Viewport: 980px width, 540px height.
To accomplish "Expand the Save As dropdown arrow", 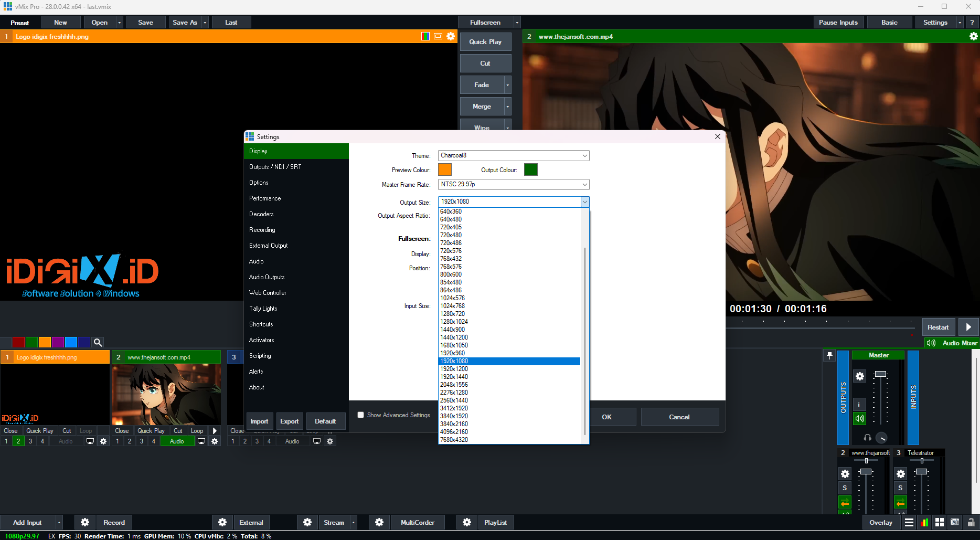I will [x=205, y=23].
